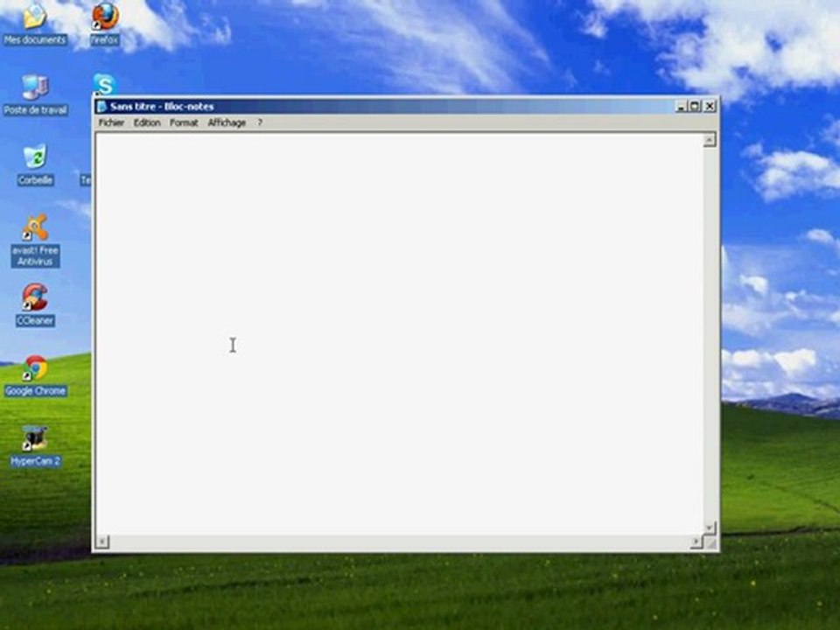Click the vertical scrollbar down arrow
The image size is (840, 630).
tap(710, 528)
